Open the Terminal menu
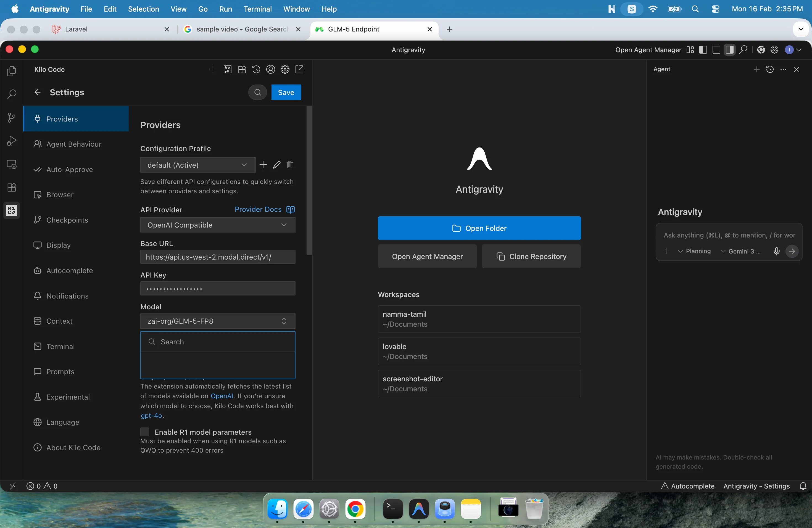The height and width of the screenshot is (528, 812). [x=258, y=9]
